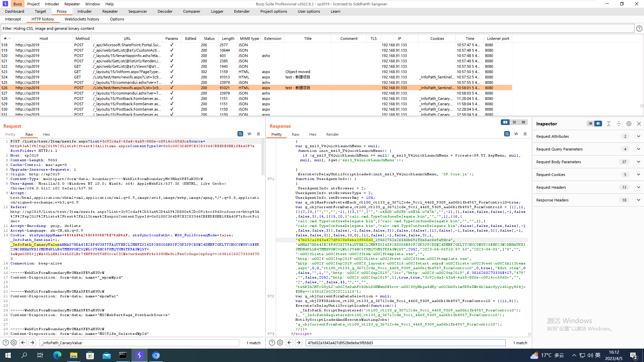This screenshot has height=362, width=644.
Task: Go to next match in response search
Action: (x=299, y=343)
